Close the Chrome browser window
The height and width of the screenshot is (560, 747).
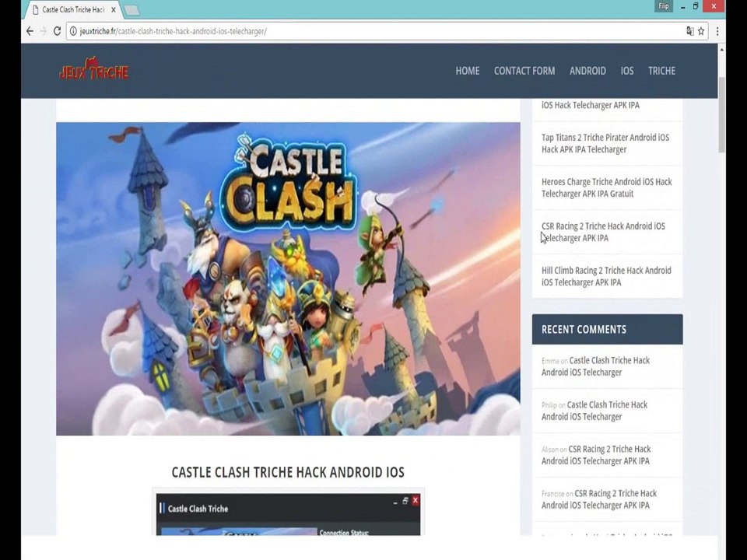point(714,6)
